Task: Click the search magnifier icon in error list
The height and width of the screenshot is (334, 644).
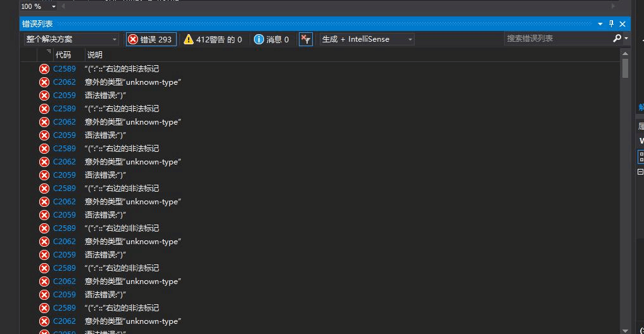Action: click(617, 39)
